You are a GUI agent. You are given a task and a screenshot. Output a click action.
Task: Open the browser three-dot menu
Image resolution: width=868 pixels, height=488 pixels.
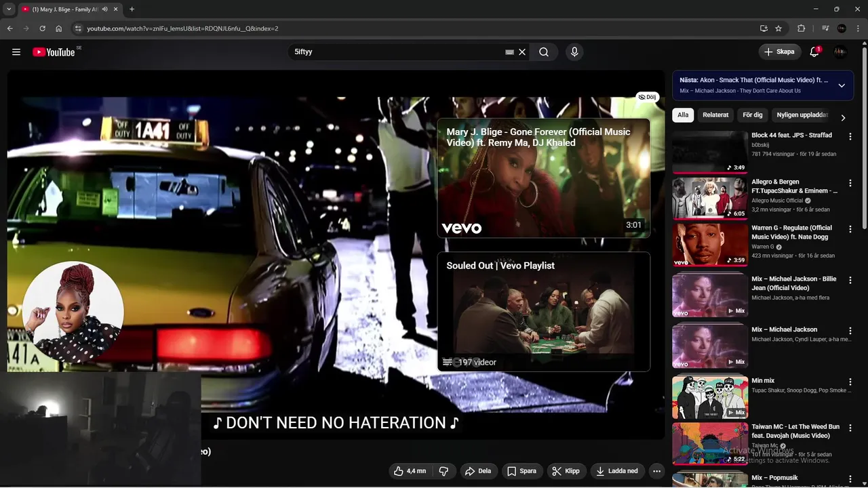click(859, 28)
